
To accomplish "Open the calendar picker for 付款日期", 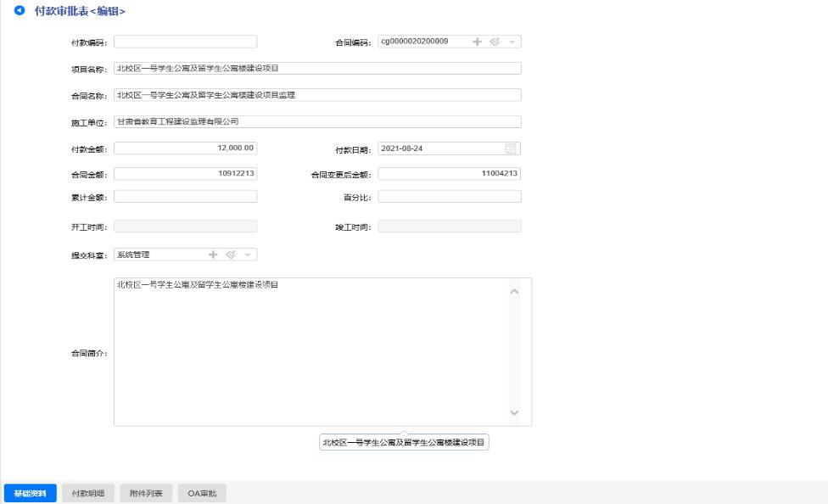I will point(510,148).
